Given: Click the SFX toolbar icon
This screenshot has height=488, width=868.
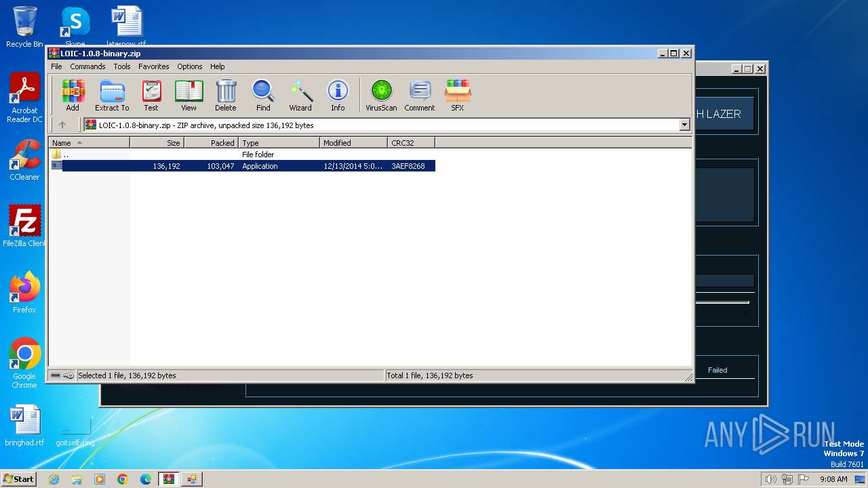Looking at the screenshot, I should (458, 96).
